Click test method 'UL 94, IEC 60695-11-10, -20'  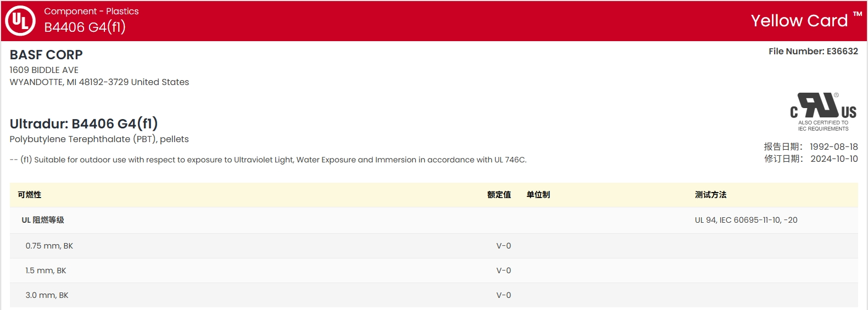point(746,220)
